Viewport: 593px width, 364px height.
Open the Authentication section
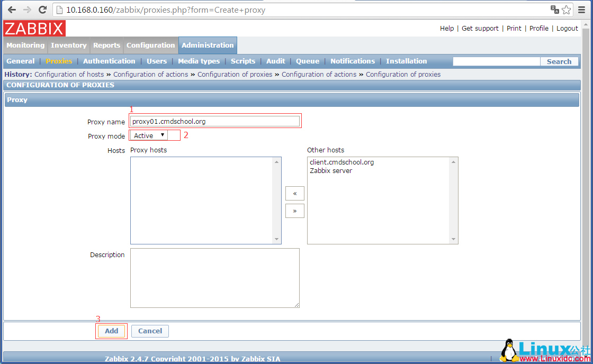coord(109,61)
